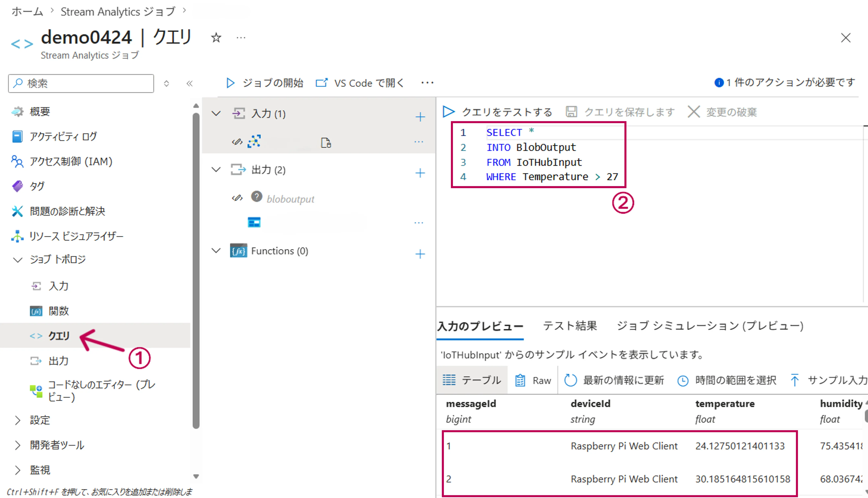Open アクティビティ ログ in the sidebar
Screen dimensions: 868x498
pyautogui.click(x=54, y=136)
